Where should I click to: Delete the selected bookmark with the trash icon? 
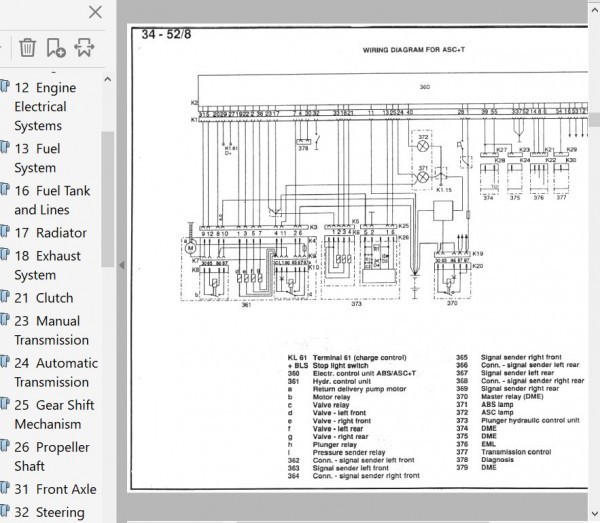pos(28,47)
